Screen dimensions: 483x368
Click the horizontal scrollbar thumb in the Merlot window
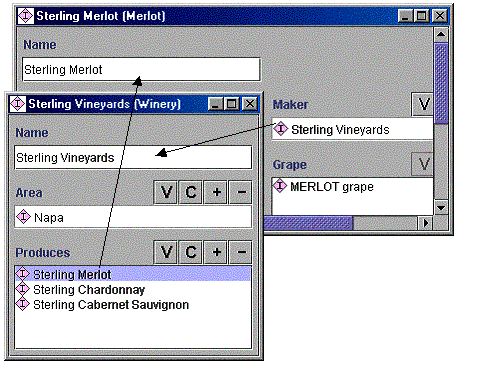[308, 223]
